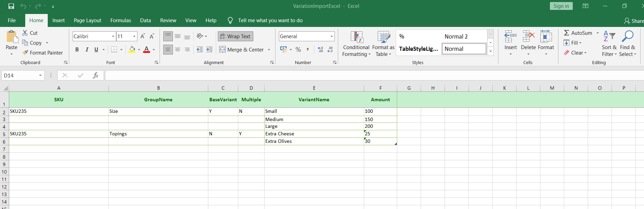Screen dimensions: 644x209
Task: Apply percent style
Action: click(x=298, y=50)
